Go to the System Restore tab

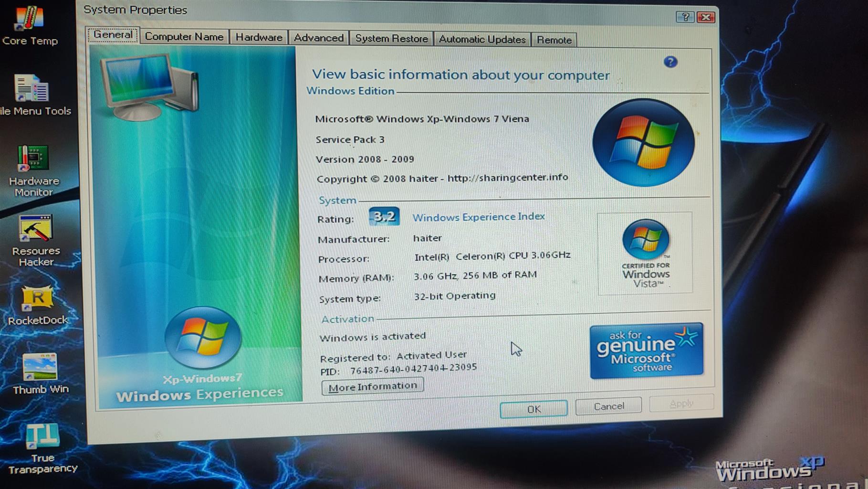point(391,39)
